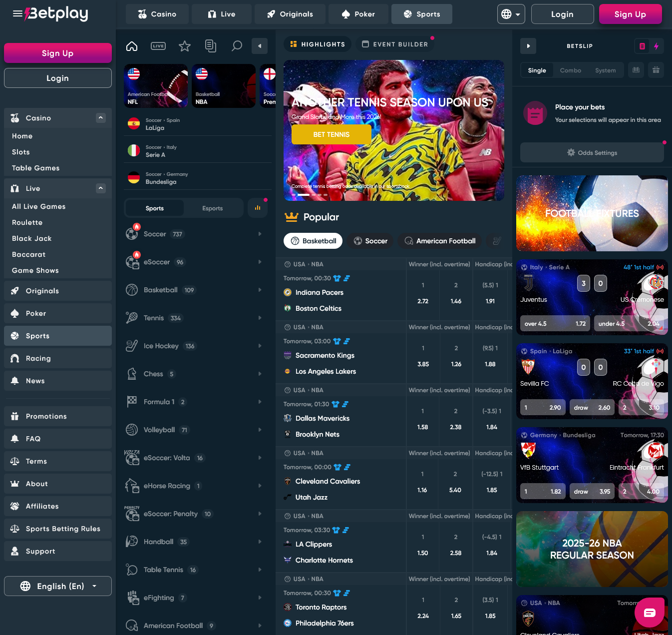The image size is (672, 635).
Task: Select the Basketball filter in Popular
Action: (313, 241)
